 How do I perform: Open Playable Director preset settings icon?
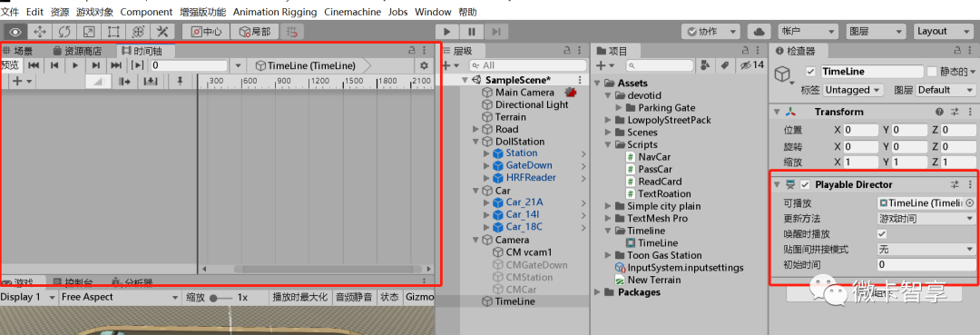click(955, 184)
